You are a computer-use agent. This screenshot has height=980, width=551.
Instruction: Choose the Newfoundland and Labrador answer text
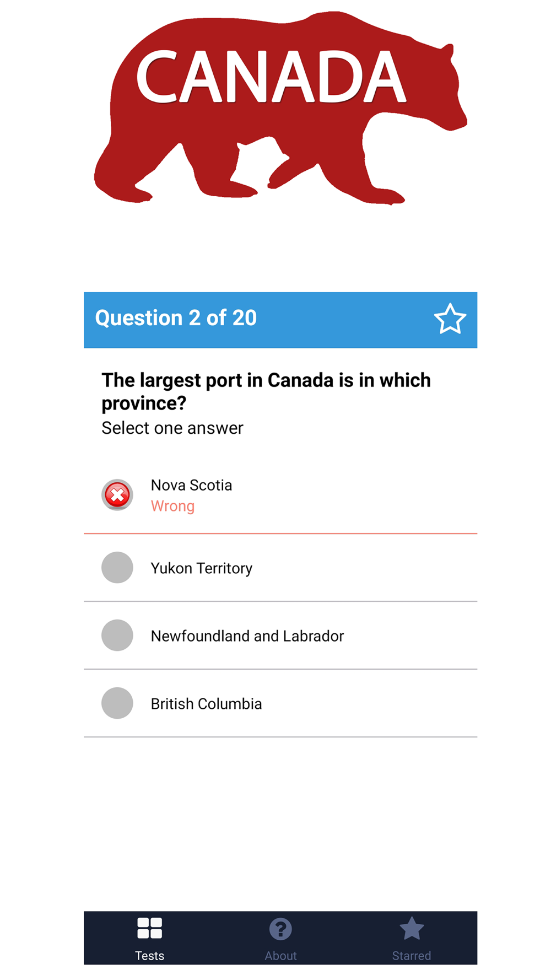click(247, 636)
